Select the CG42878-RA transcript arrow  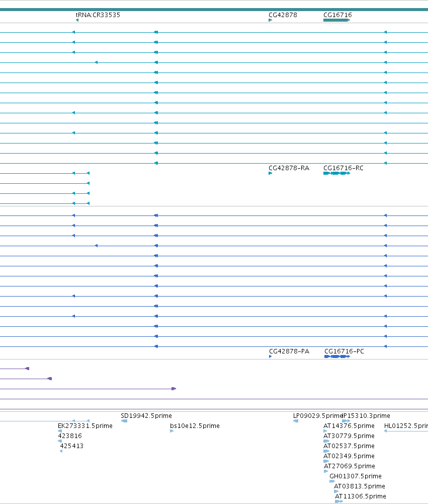[x=271, y=173]
